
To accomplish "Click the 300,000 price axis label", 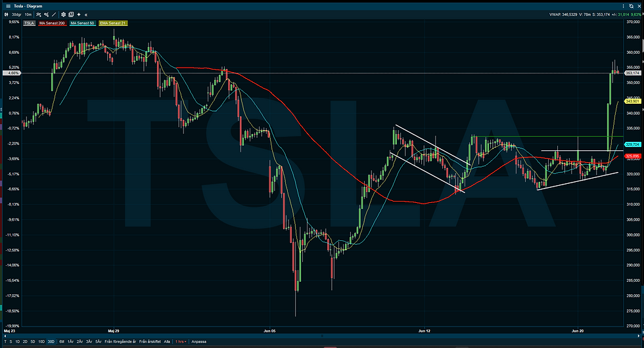I will [633, 235].
